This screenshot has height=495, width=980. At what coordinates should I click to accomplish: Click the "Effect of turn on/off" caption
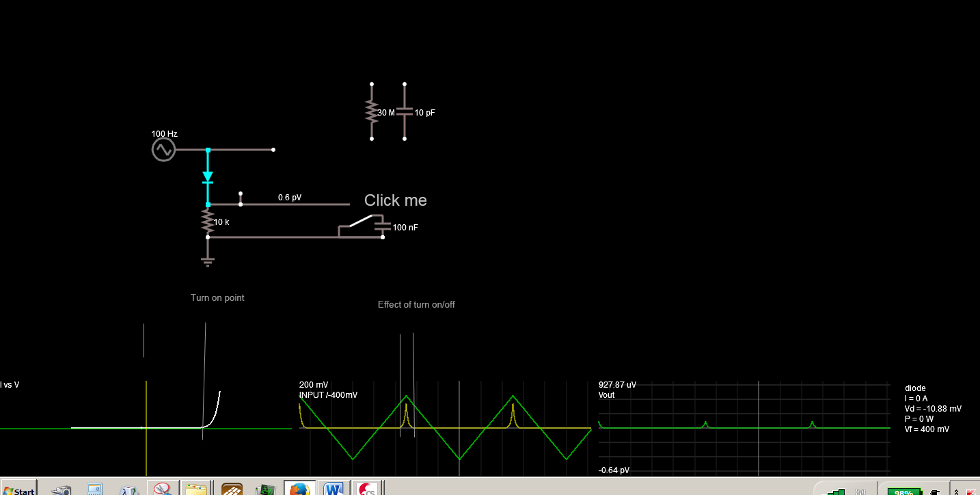(416, 304)
